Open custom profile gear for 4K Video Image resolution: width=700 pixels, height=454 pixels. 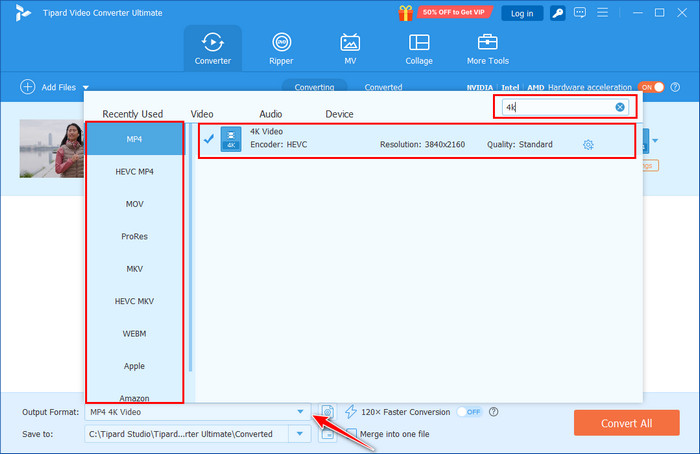click(588, 145)
